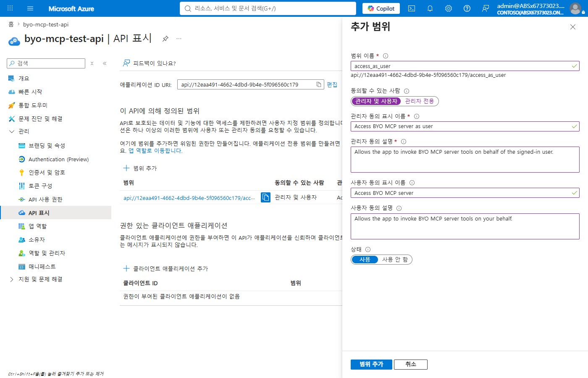This screenshot has width=588, height=378.
Task: Open the notifications bell
Action: coord(430,8)
